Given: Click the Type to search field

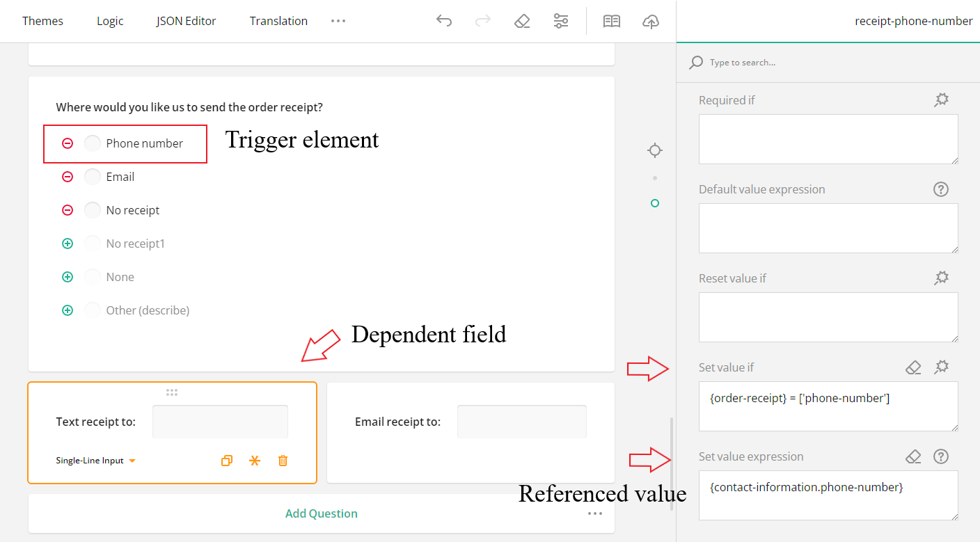Looking at the screenshot, I should tap(766, 62).
